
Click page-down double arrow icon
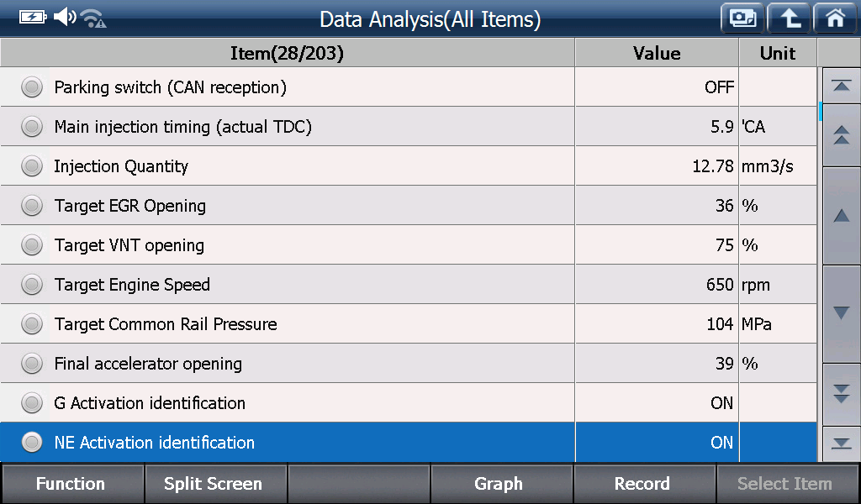(x=841, y=394)
